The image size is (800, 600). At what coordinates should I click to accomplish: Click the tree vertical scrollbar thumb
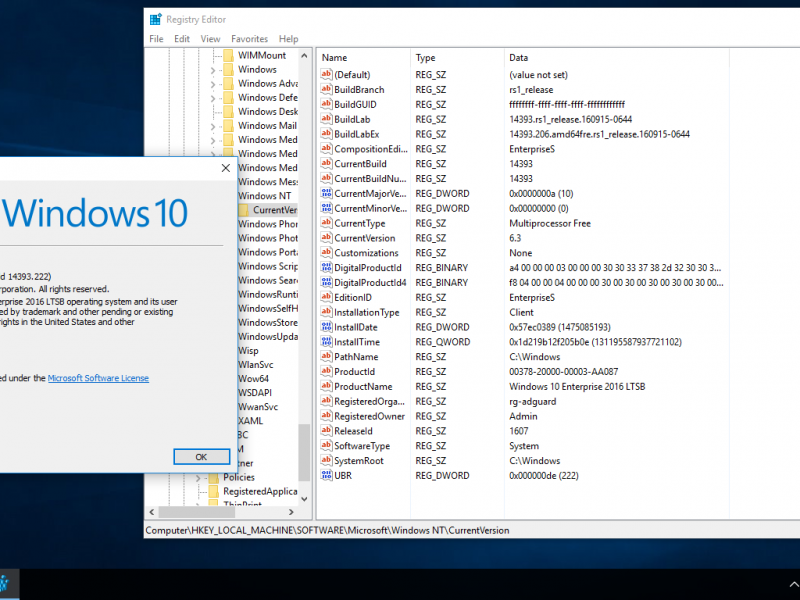305,453
